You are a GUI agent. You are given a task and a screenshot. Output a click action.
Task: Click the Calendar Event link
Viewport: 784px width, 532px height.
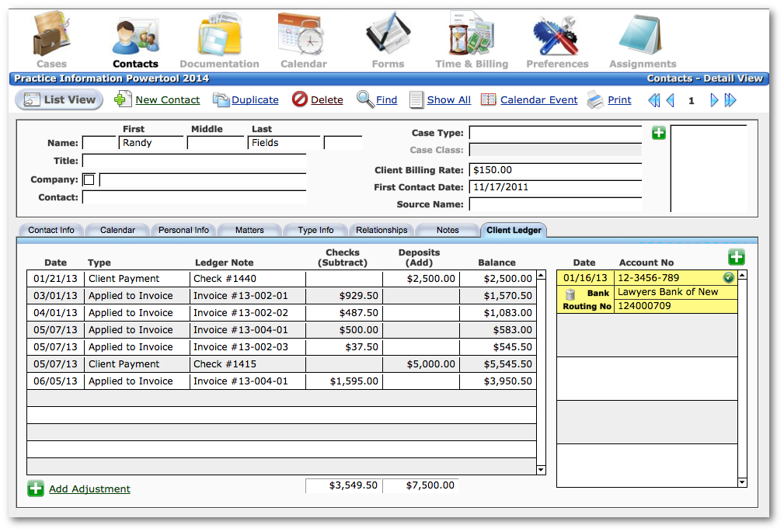[539, 100]
